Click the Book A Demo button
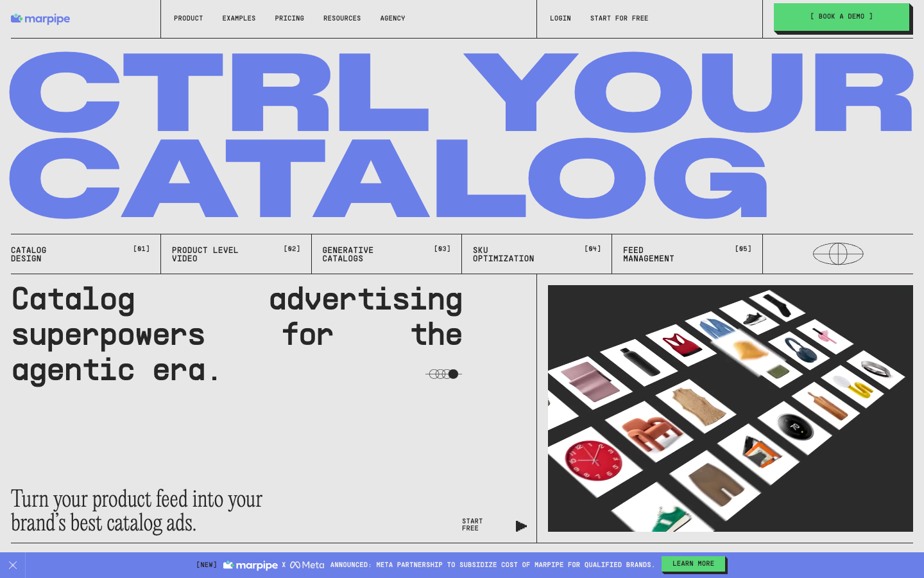Viewport: 924px width, 578px height. (x=841, y=17)
